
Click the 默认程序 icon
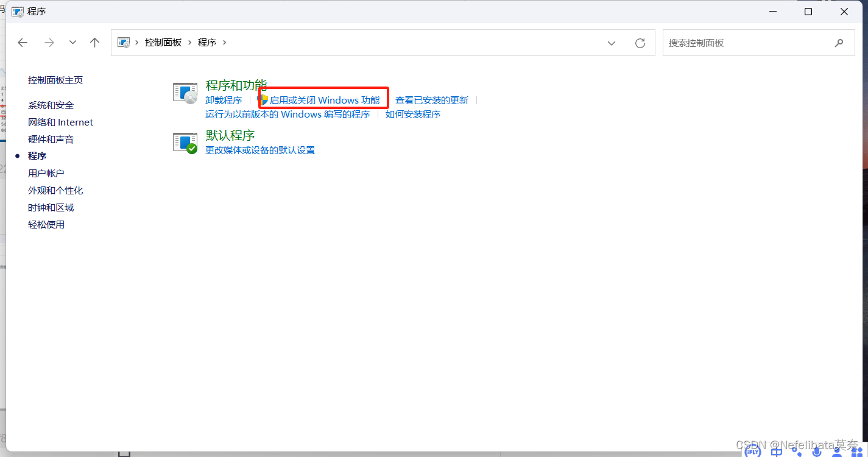coord(185,143)
